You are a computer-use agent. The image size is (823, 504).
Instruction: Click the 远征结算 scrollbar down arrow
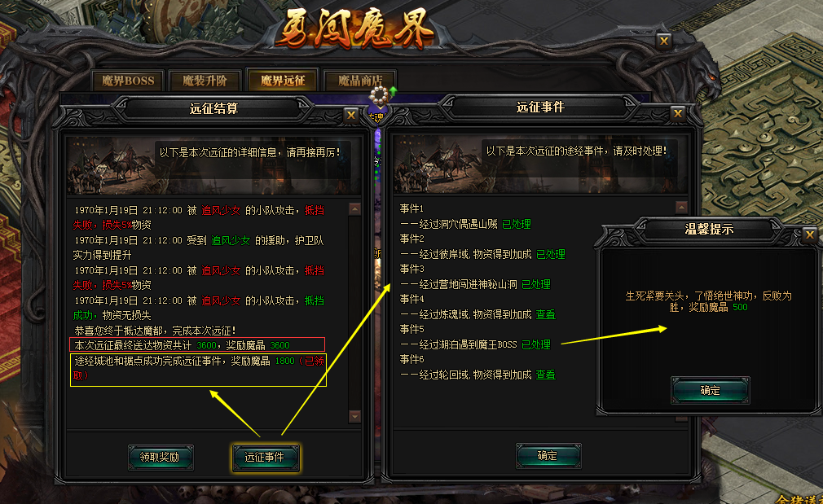[354, 416]
